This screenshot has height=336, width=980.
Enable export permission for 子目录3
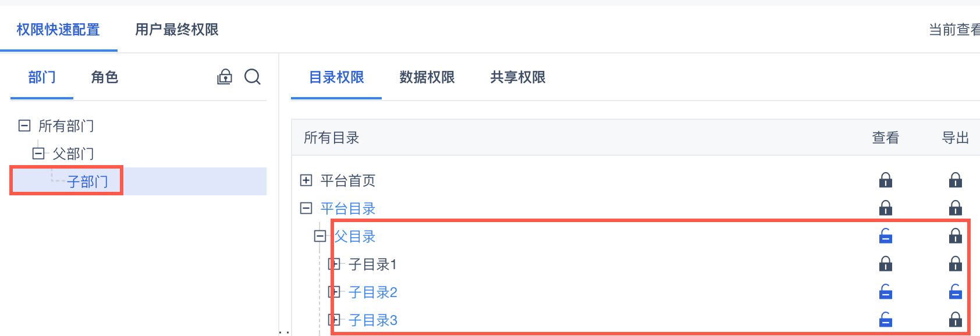(955, 320)
